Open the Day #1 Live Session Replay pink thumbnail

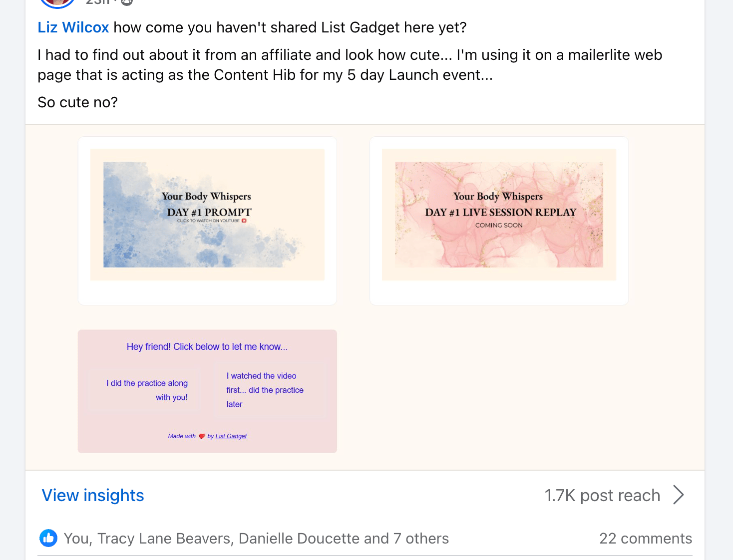tap(499, 215)
